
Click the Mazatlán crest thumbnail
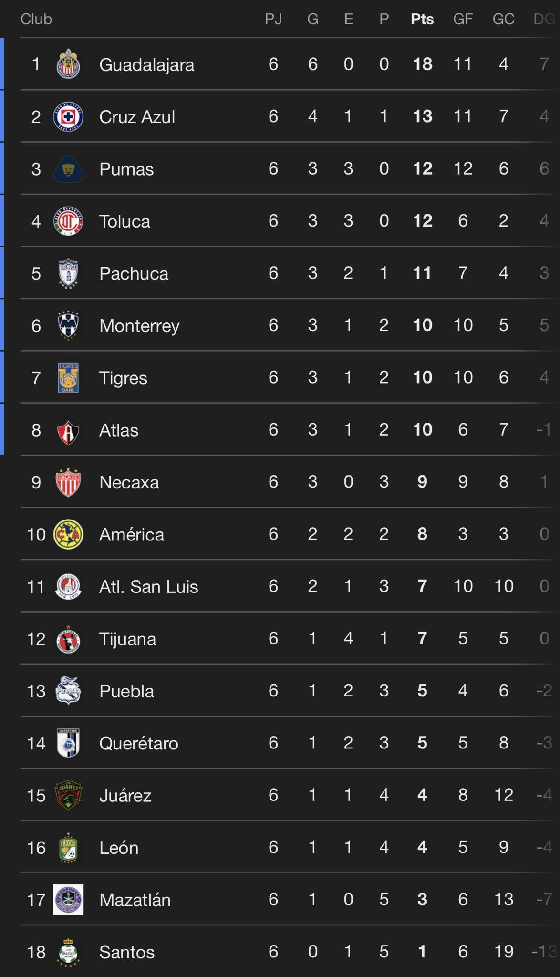[x=68, y=900]
